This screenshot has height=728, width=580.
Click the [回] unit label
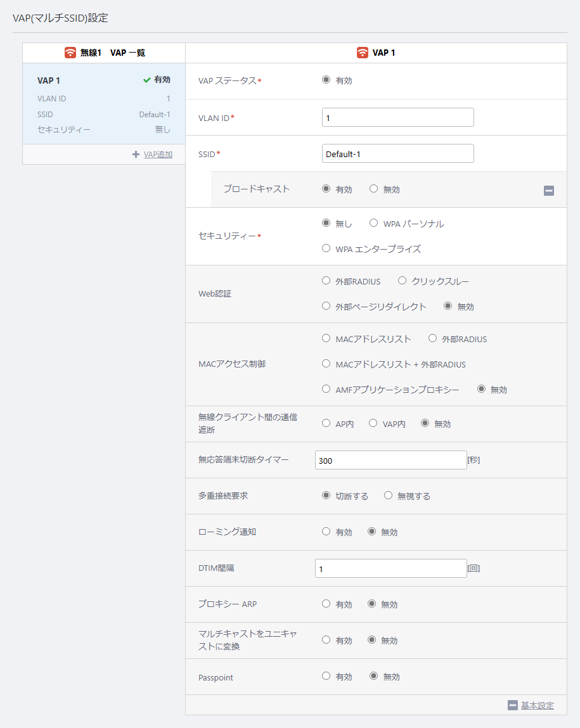(x=474, y=568)
